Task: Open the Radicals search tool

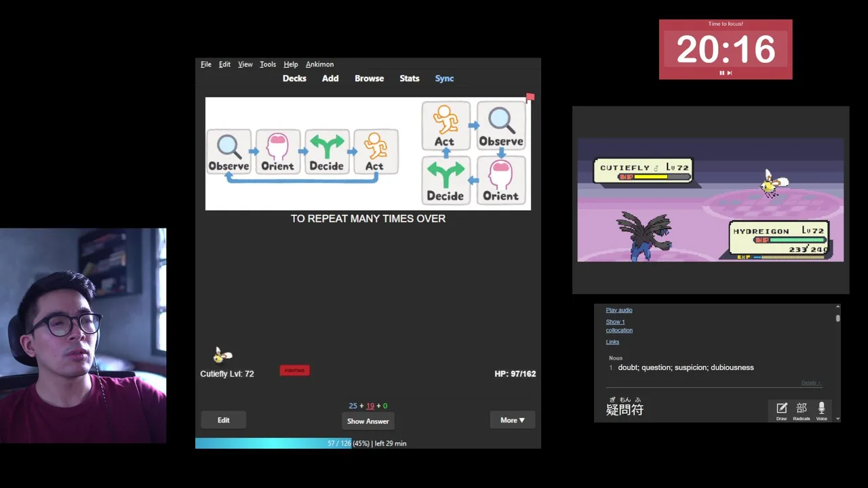Action: [802, 411]
